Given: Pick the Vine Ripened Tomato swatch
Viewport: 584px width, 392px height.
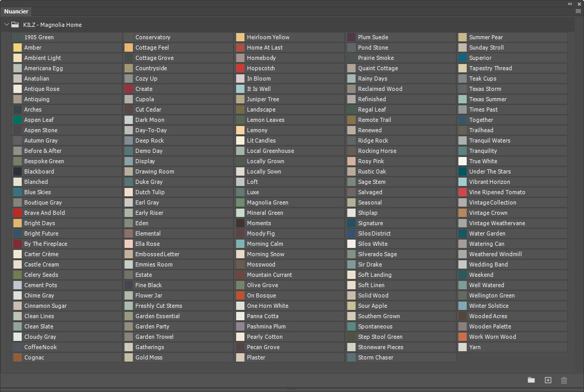Looking at the screenshot, I should coord(463,192).
